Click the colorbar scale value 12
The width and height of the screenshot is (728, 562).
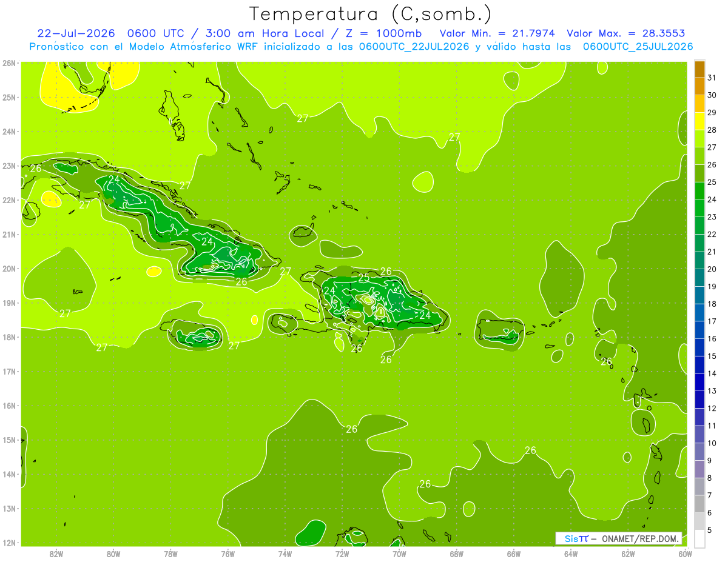[712, 408]
